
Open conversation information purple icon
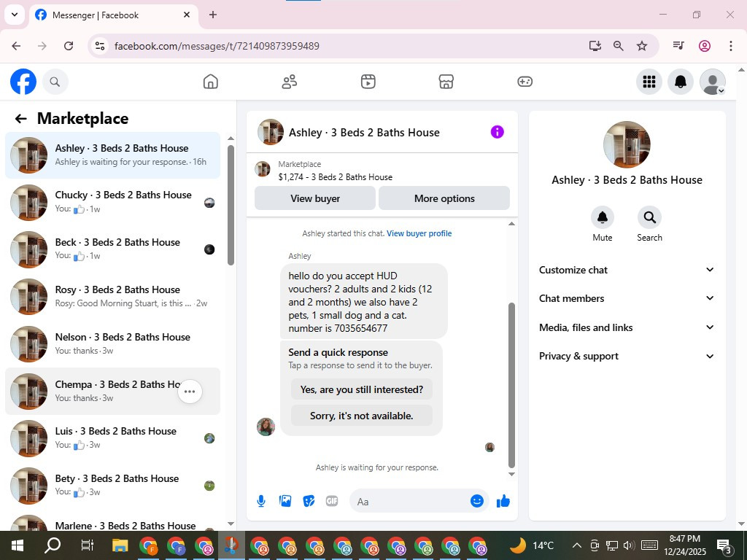tap(497, 132)
